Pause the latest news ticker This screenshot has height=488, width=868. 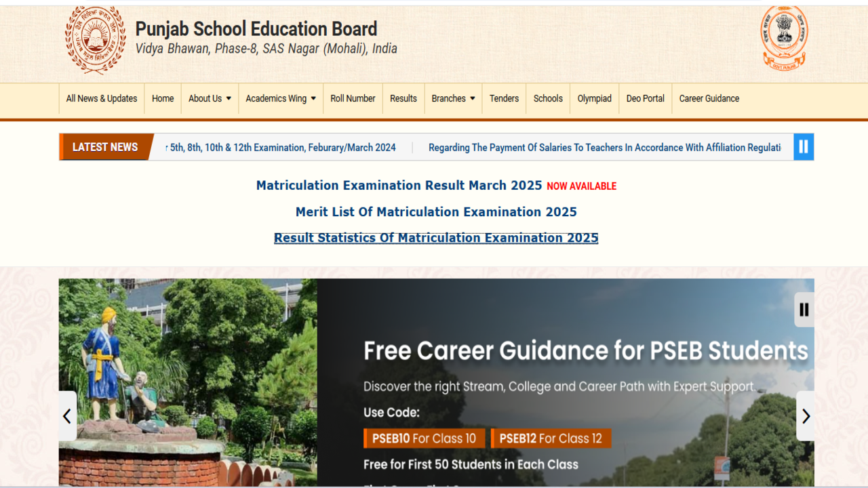click(804, 146)
